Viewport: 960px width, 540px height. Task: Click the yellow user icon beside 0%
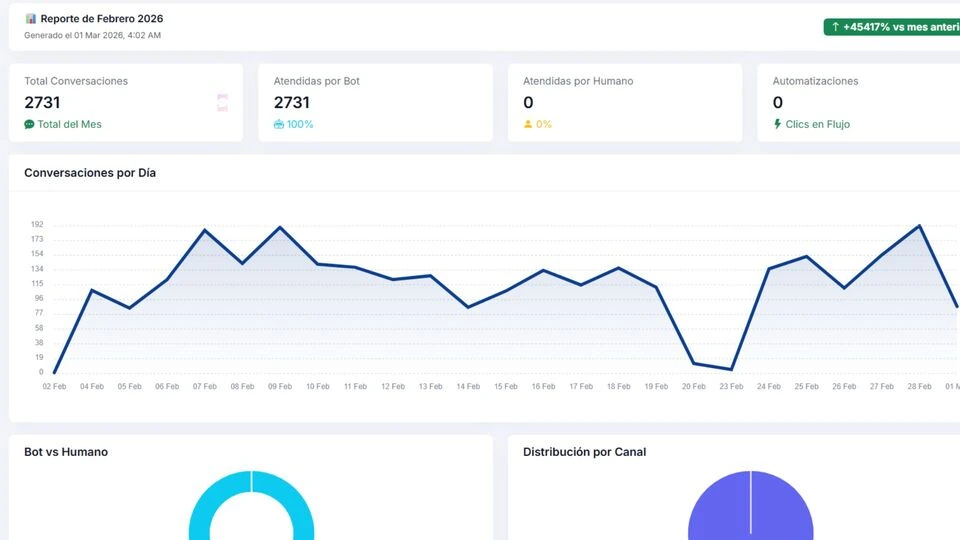point(528,125)
